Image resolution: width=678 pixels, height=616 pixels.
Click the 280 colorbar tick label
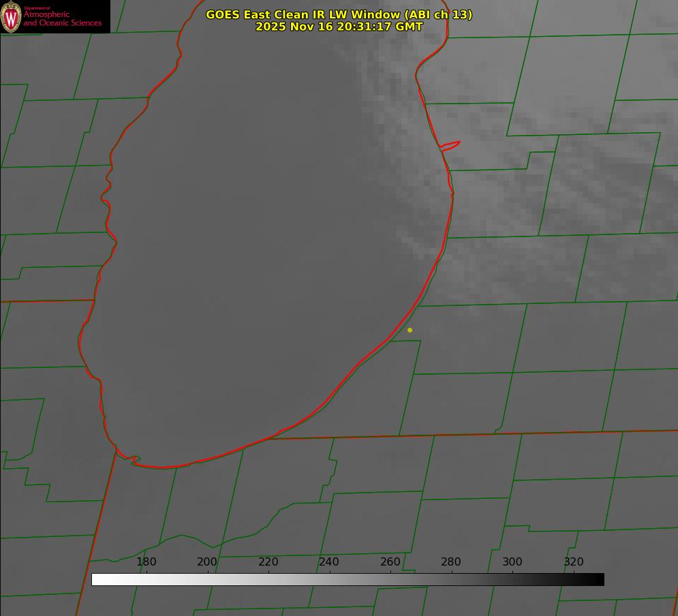click(x=451, y=561)
